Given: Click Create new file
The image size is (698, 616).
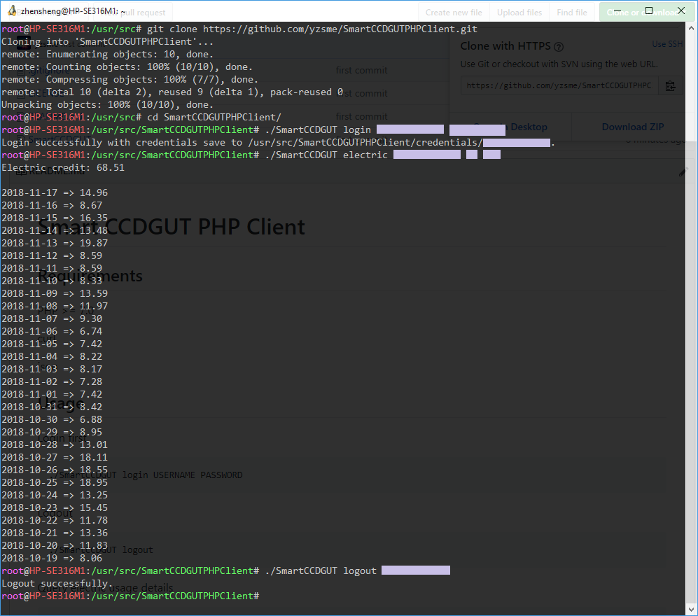Looking at the screenshot, I should [453, 11].
